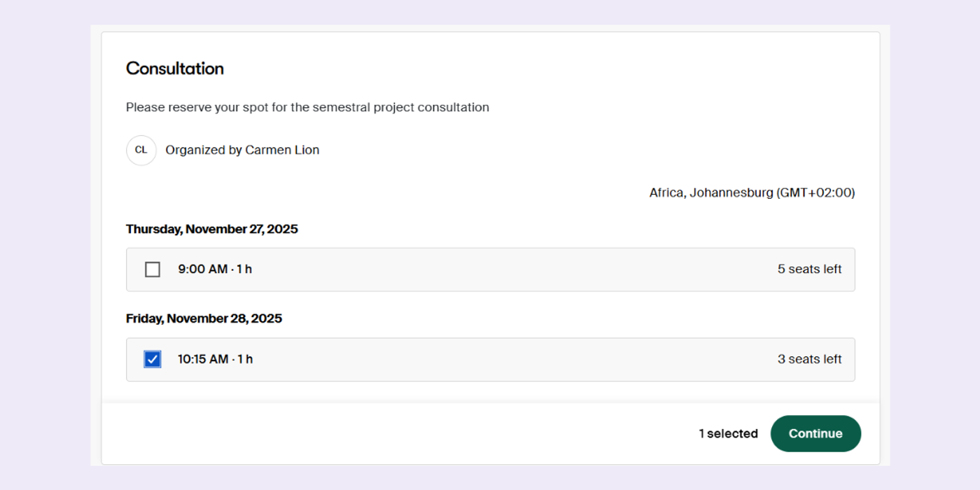Viewport: 980px width, 490px height.
Task: Click inside the booking card area
Action: tap(490, 175)
